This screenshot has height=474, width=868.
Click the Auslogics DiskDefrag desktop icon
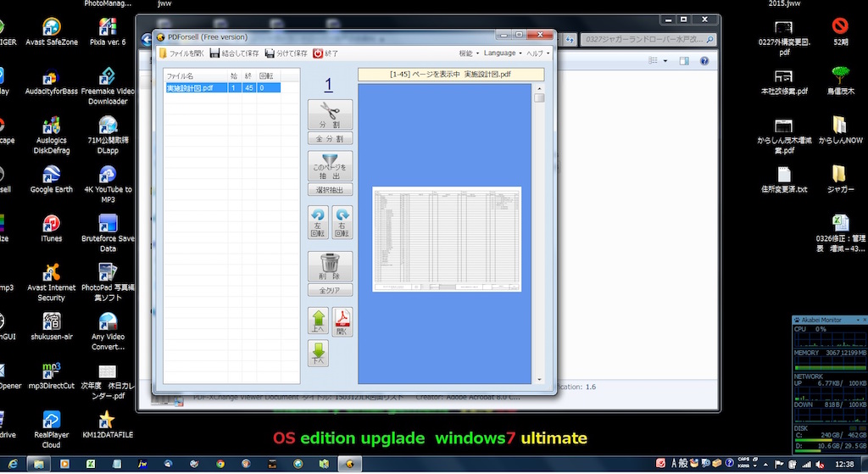tap(52, 135)
